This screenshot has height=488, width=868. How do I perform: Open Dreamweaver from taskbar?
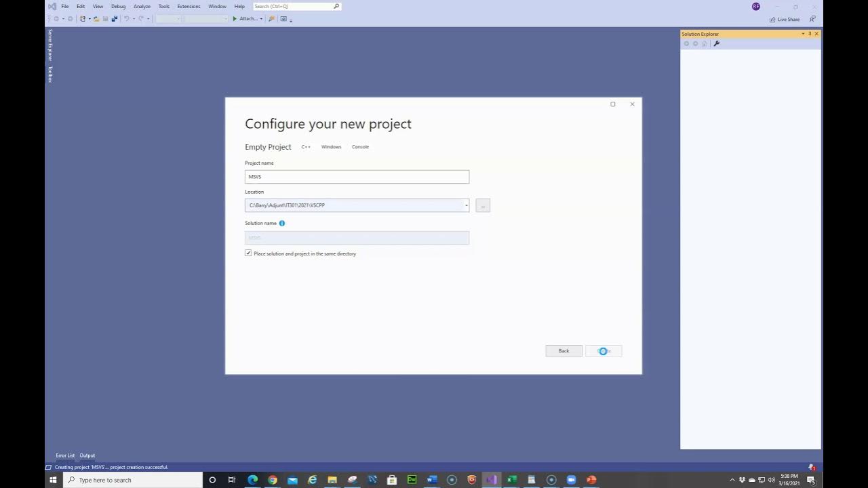coord(412,480)
